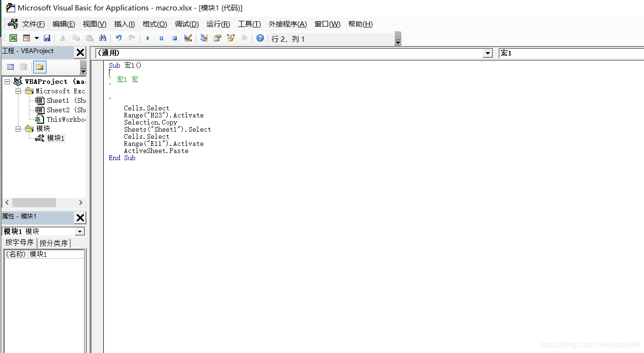Open project panel toolbar overflow arrow
The height and width of the screenshot is (353, 644).
83,68
